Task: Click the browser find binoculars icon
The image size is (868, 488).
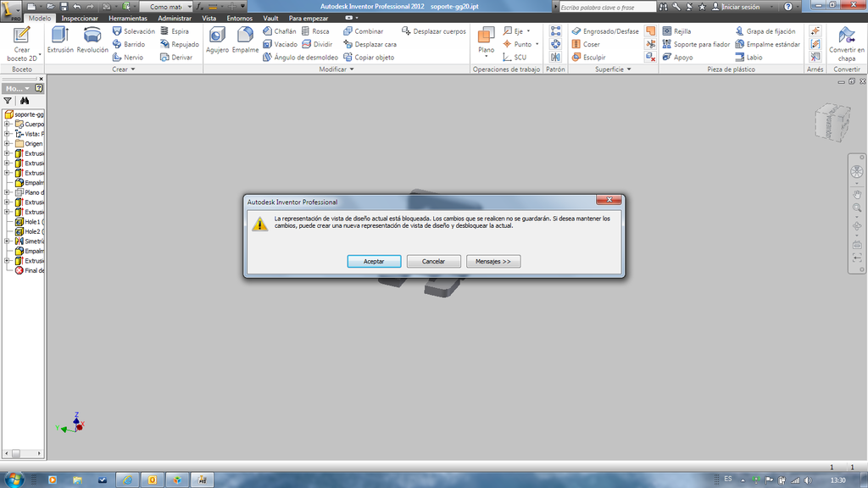Action: (x=25, y=101)
